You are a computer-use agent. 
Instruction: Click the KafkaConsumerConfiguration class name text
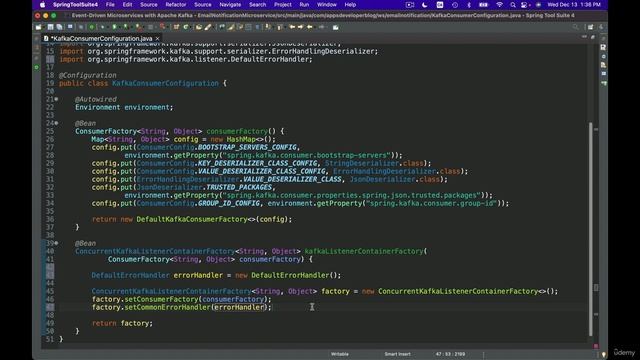165,83
